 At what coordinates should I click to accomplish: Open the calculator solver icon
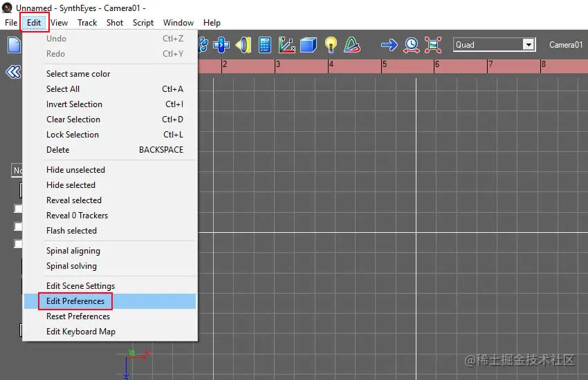pos(265,45)
